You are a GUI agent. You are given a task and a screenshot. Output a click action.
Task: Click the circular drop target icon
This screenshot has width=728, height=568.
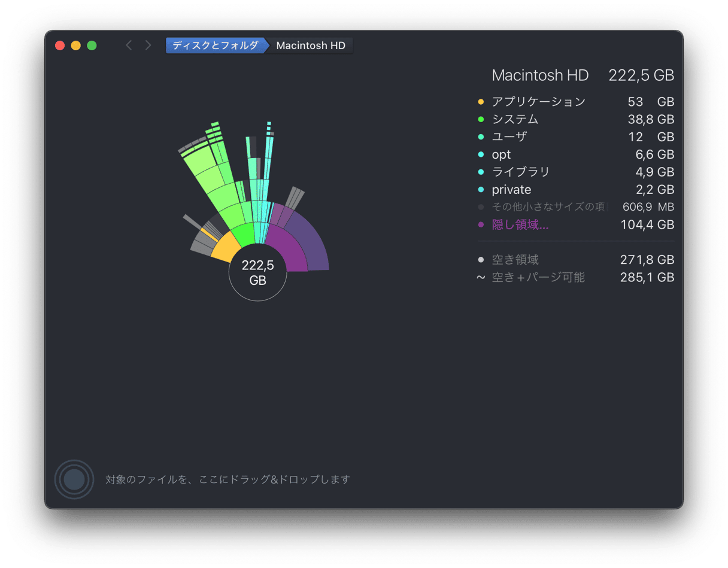[74, 479]
